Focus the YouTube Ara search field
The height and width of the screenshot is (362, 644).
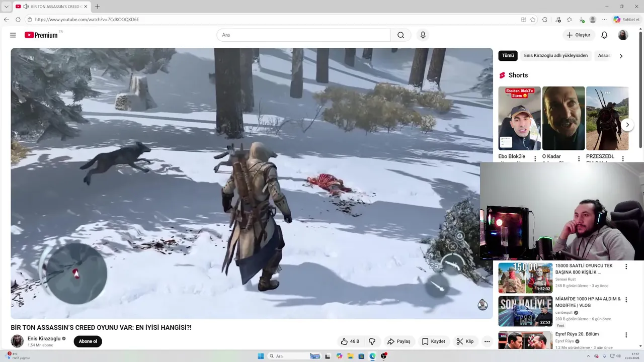[x=303, y=35]
